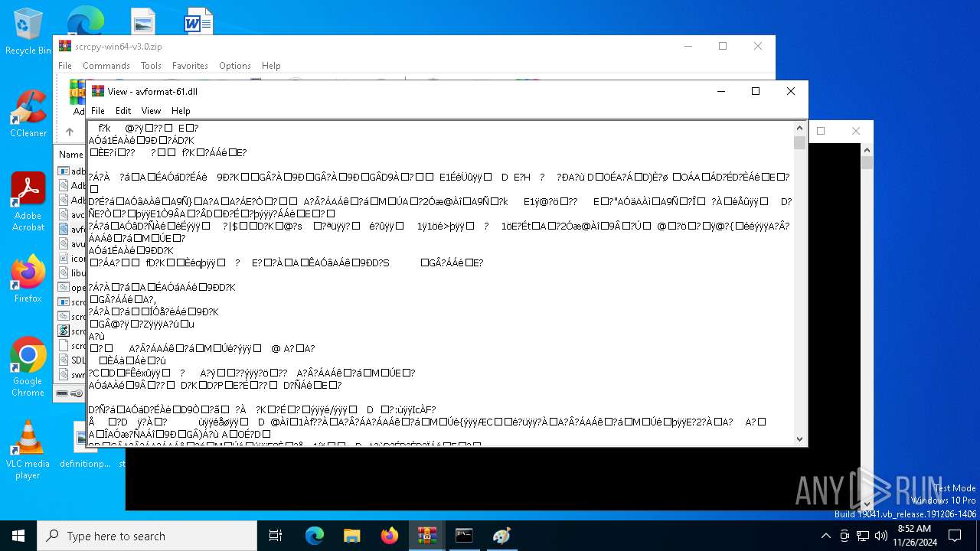980x551 pixels.
Task: Launch Firefox from the desktop shortcut
Action: pos(28,279)
